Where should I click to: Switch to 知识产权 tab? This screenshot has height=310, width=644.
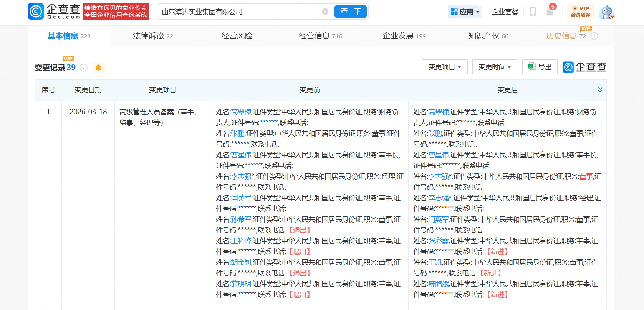(488, 36)
